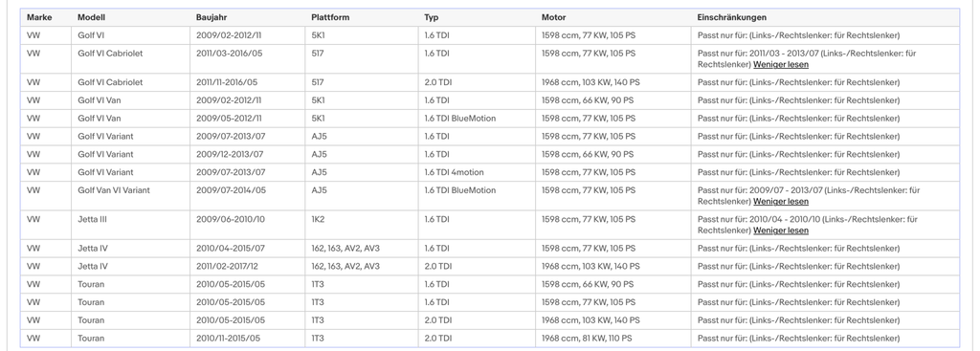Select the year cell '2011/03-2016/05'
The height and width of the screenshot is (351, 980).
point(230,54)
